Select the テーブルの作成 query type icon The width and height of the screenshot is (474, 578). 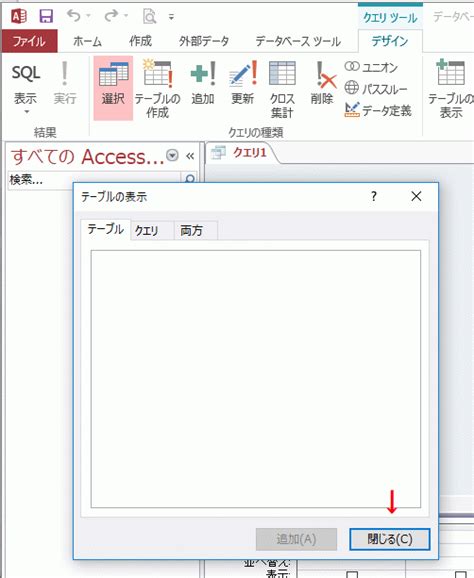point(157,89)
